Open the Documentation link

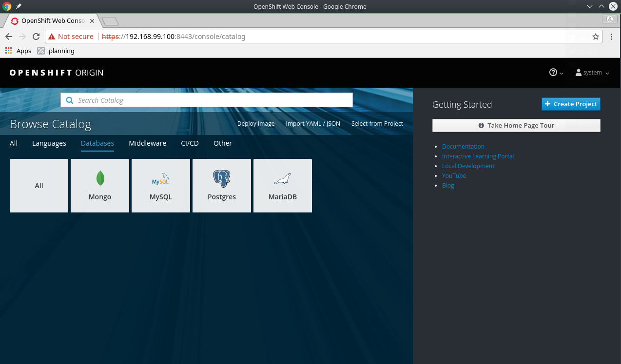(463, 147)
